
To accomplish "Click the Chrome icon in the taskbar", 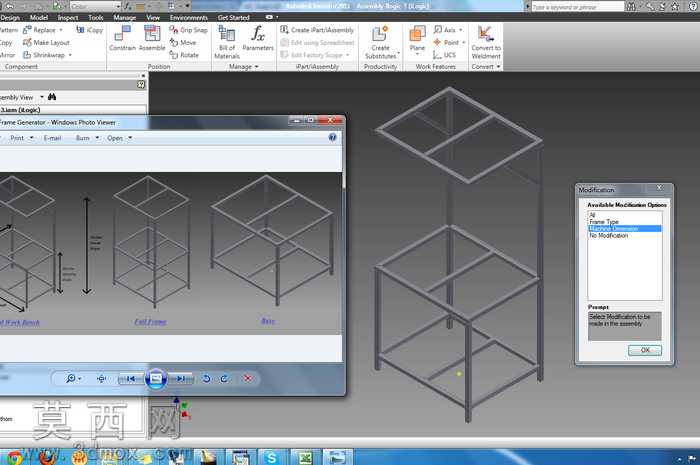I will click(x=14, y=457).
